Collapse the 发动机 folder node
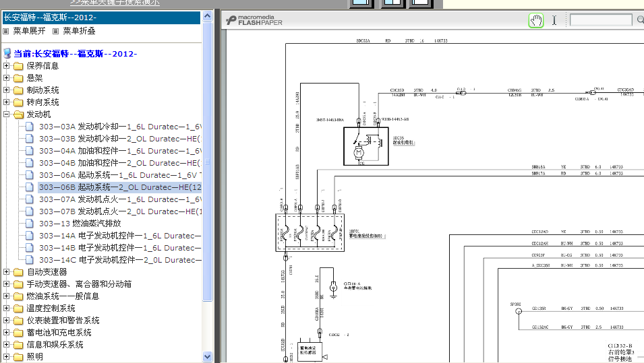 click(6, 114)
